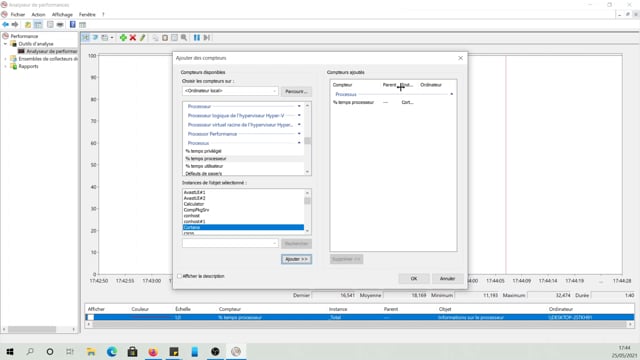Click the Compteur column header in legend table
640x360 pixels.
coord(230,309)
